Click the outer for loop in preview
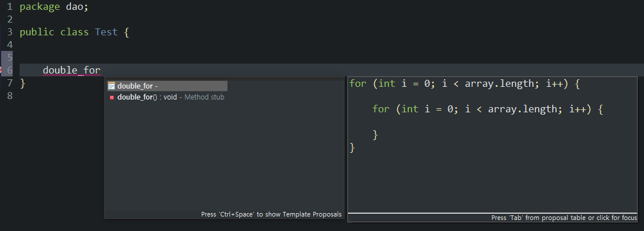Viewport: 644px width, 231px height. (x=465, y=84)
